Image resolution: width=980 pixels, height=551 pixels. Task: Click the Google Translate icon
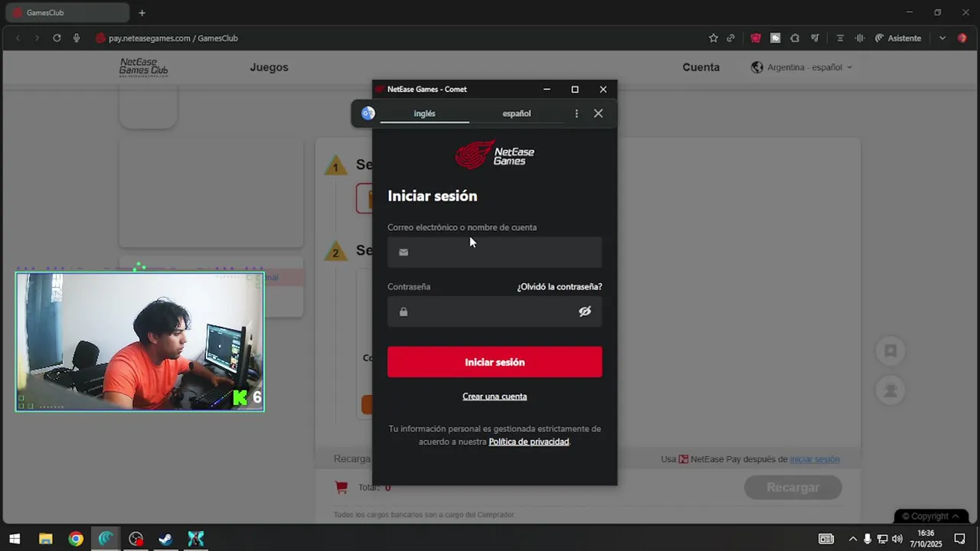click(368, 113)
